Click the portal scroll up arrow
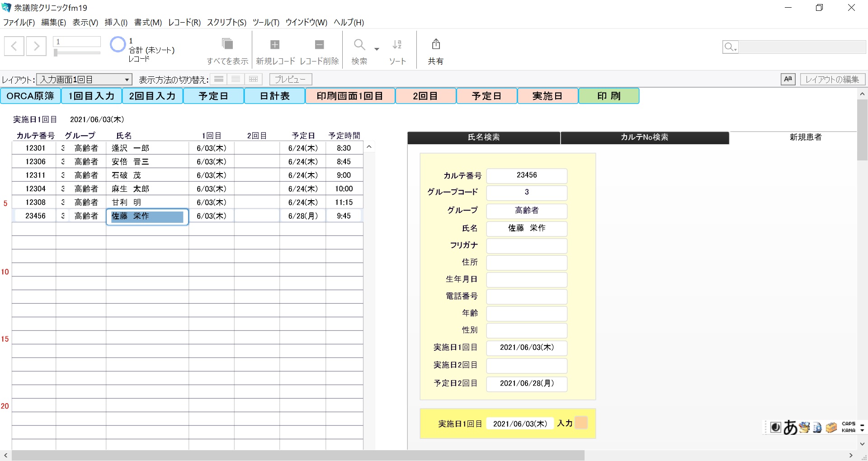Image resolution: width=868 pixels, height=461 pixels. coord(369,147)
